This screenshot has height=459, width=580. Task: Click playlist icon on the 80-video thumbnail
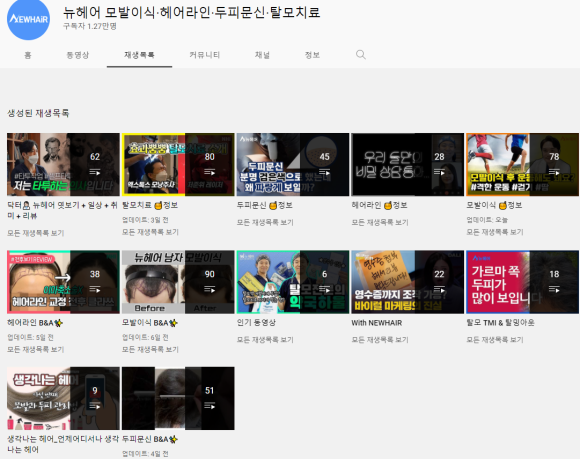coord(209,172)
